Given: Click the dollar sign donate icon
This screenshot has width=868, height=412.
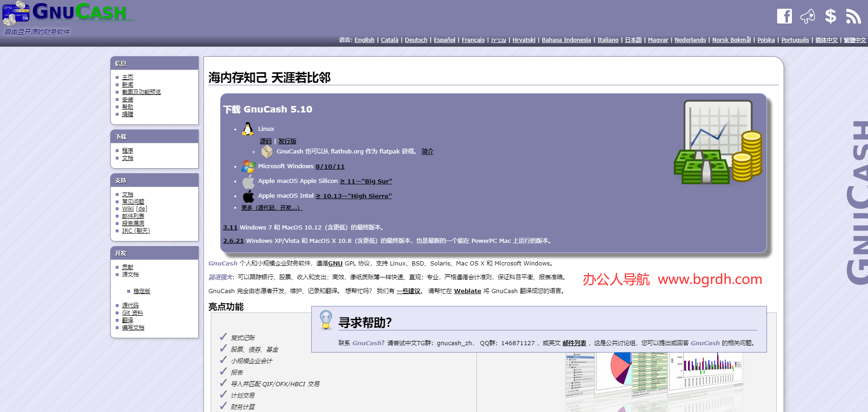Looking at the screenshot, I should point(831,16).
